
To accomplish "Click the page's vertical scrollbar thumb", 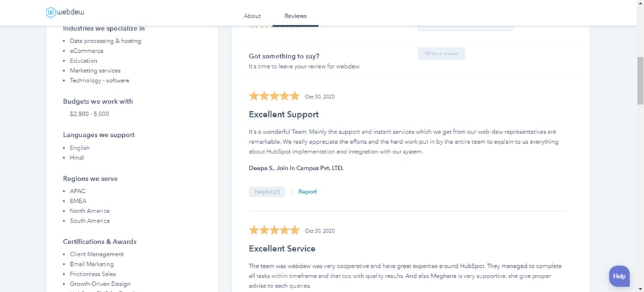I will [640, 80].
